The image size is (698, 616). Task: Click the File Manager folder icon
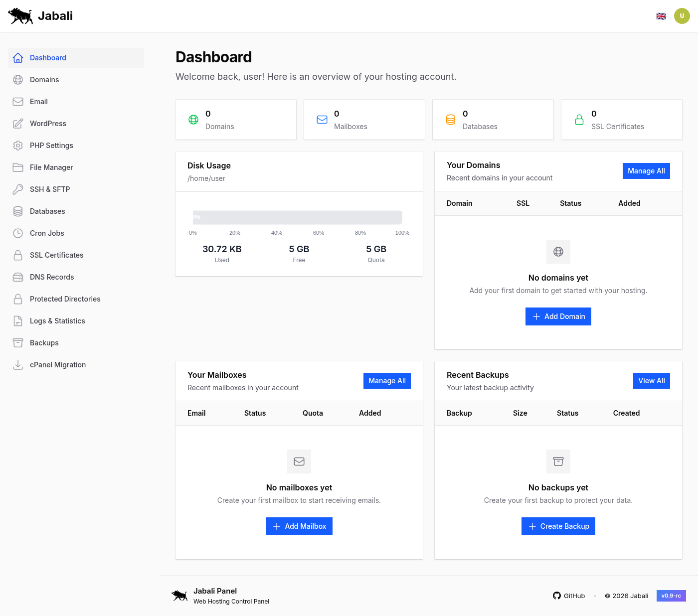pyautogui.click(x=18, y=167)
